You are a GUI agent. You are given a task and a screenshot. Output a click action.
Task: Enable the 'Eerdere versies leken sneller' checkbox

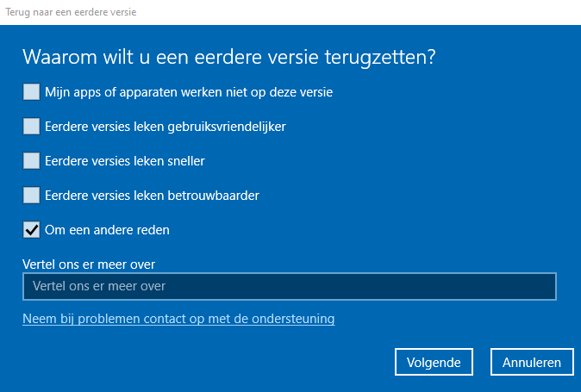tap(32, 160)
